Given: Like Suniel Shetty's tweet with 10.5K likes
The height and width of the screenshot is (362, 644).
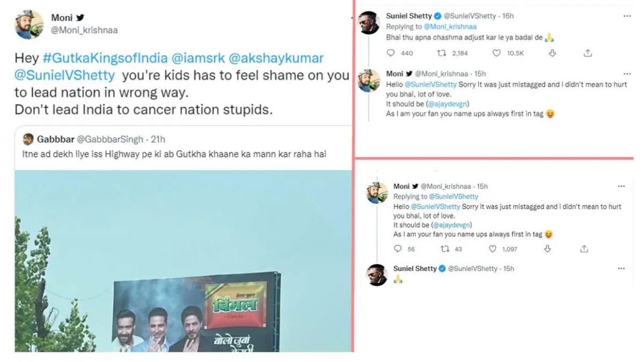Looking at the screenshot, I should pos(496,53).
